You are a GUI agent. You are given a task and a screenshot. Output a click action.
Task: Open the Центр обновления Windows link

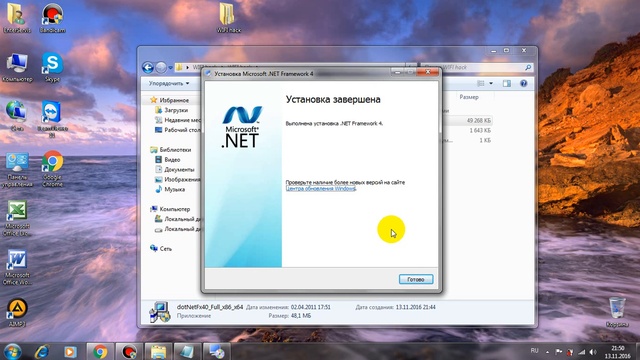(x=320, y=189)
